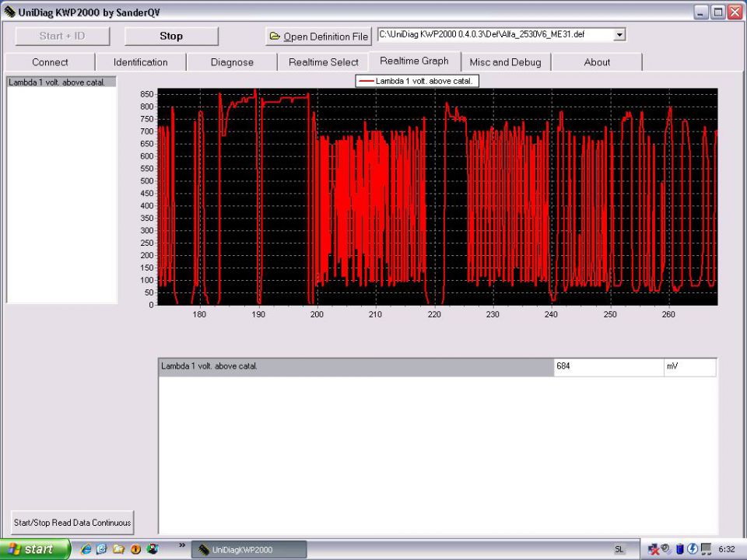The image size is (747, 560).
Task: Open the About tab
Action: [x=597, y=62]
